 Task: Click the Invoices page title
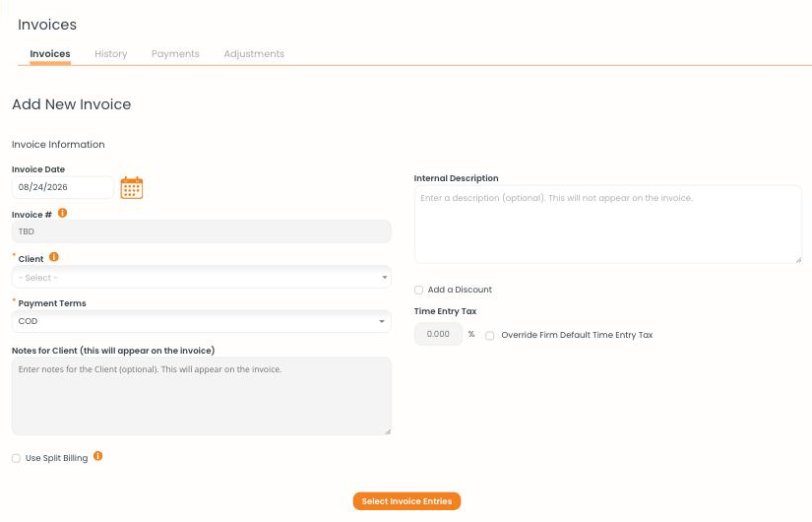(x=47, y=25)
